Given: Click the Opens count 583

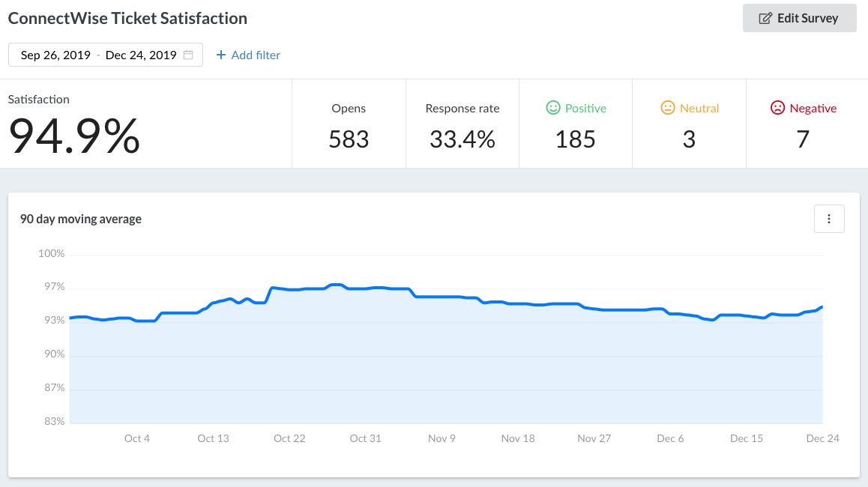Looking at the screenshot, I should click(x=349, y=139).
